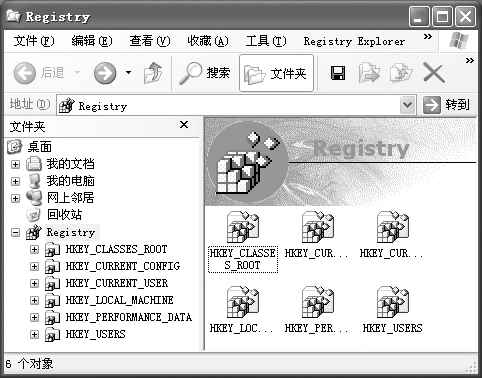Screen dimensions: 482x378
Task: Select the Registry node in tree
Action: (71, 232)
